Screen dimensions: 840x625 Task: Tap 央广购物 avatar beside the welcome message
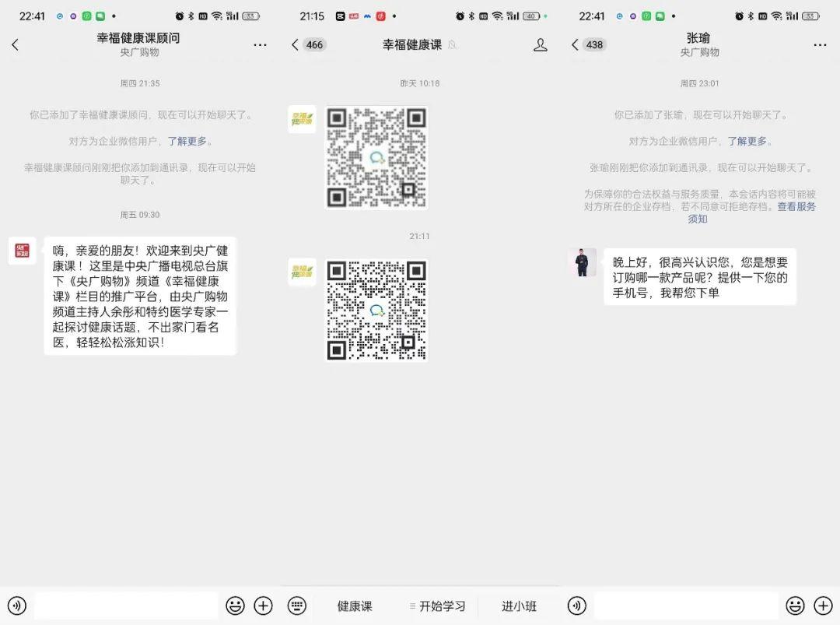tap(22, 251)
